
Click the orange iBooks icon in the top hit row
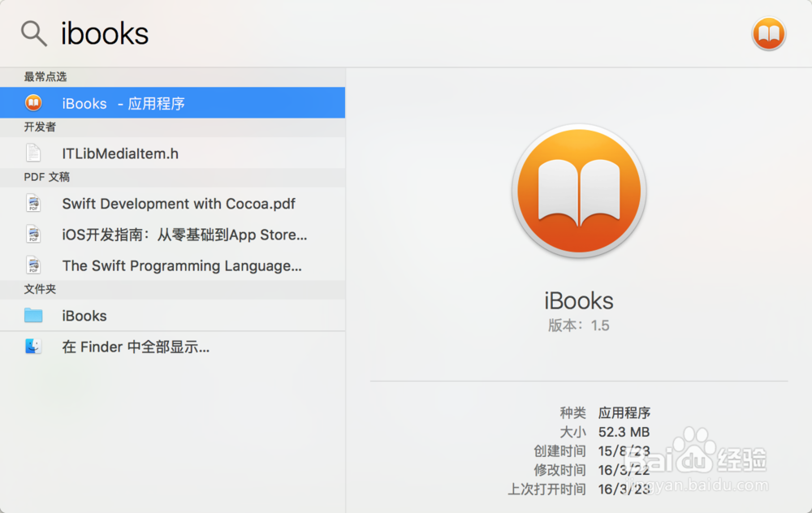33,103
